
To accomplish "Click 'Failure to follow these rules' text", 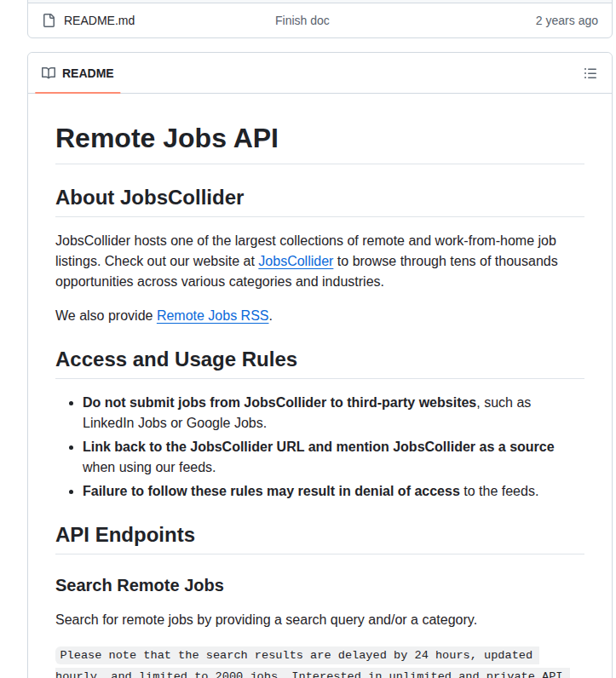I will point(271,491).
